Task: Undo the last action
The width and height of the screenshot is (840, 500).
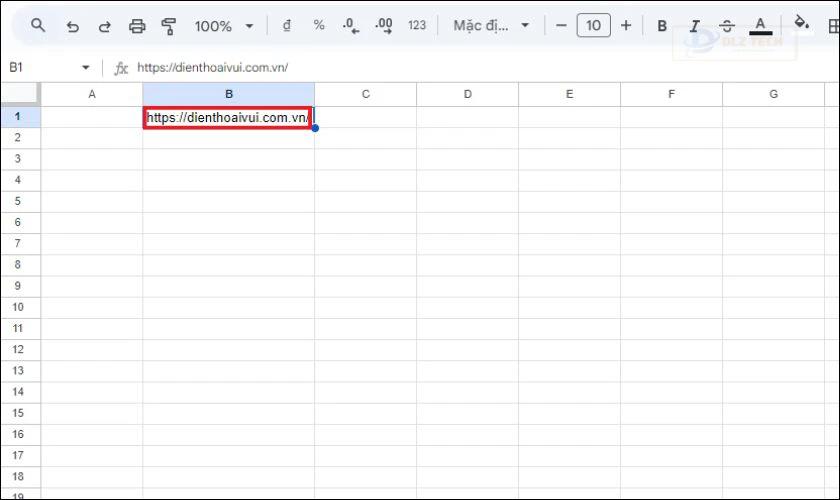Action: (72, 26)
